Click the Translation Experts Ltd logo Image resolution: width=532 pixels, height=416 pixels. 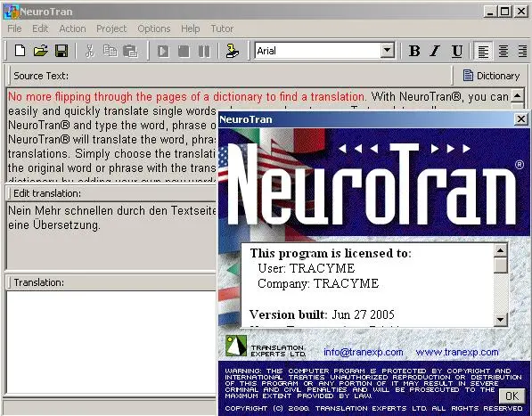tap(236, 346)
